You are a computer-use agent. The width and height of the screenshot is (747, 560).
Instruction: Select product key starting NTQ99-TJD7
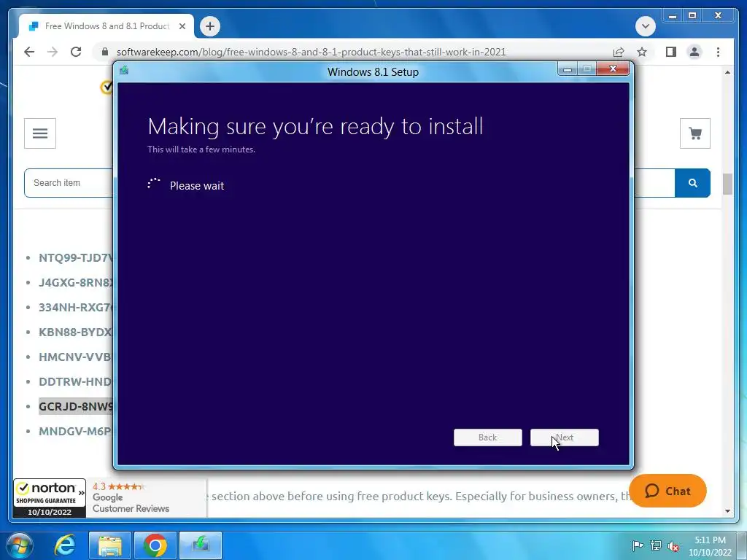coord(76,257)
